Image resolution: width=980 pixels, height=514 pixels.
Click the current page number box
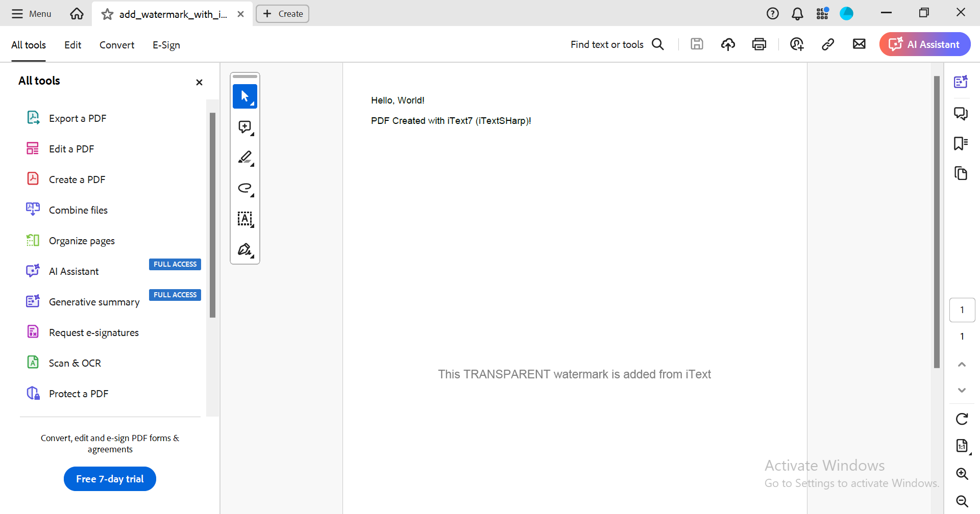[962, 310]
